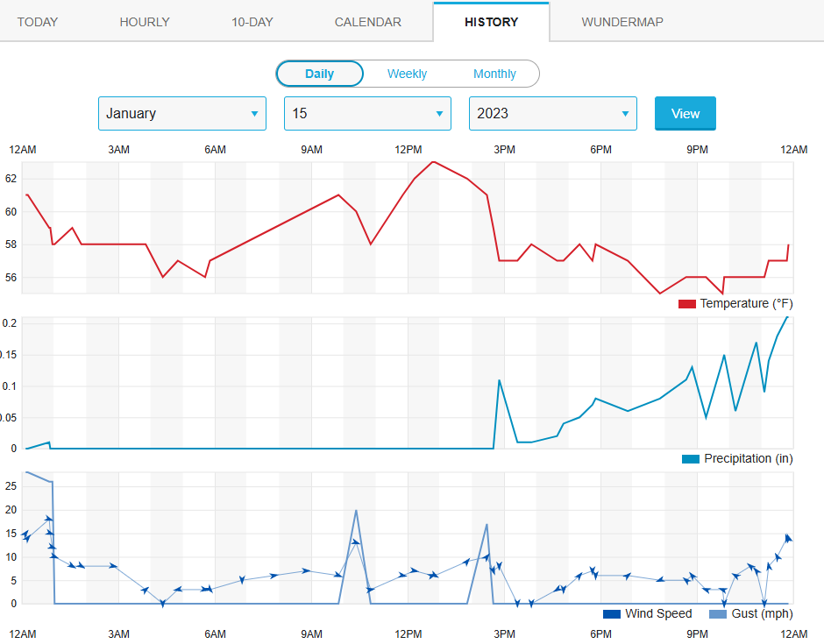Switch to the HOURLY tab
Viewport: 824px width, 644px height.
coord(145,22)
